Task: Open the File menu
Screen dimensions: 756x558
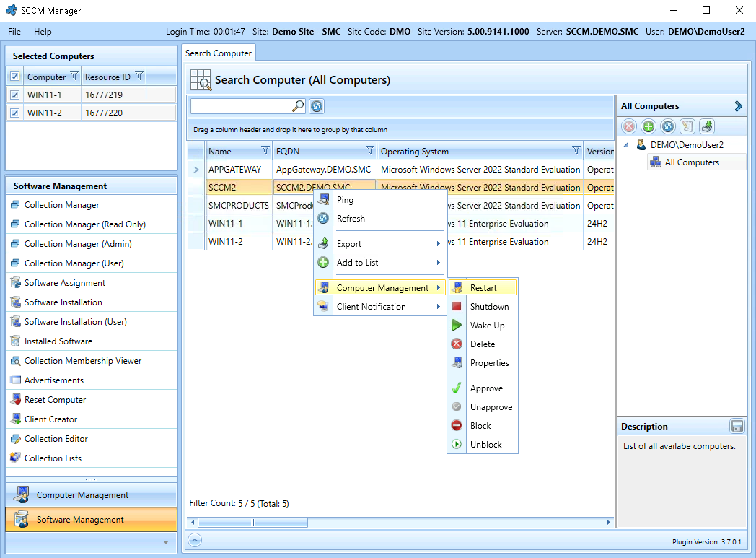Action: pyautogui.click(x=14, y=32)
